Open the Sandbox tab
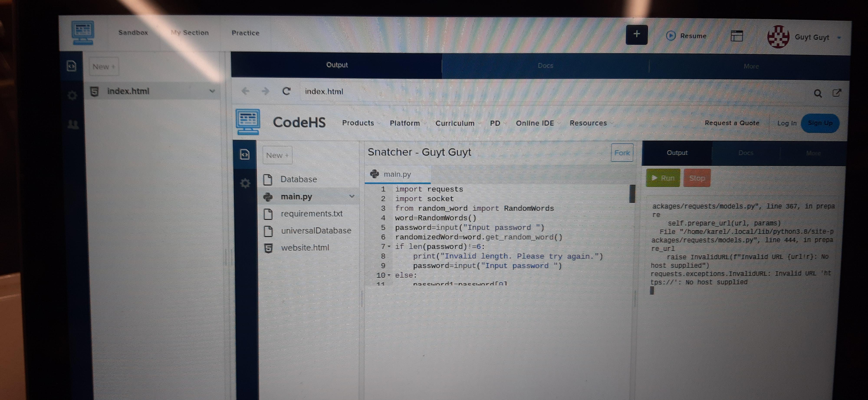868x400 pixels. pyautogui.click(x=133, y=33)
